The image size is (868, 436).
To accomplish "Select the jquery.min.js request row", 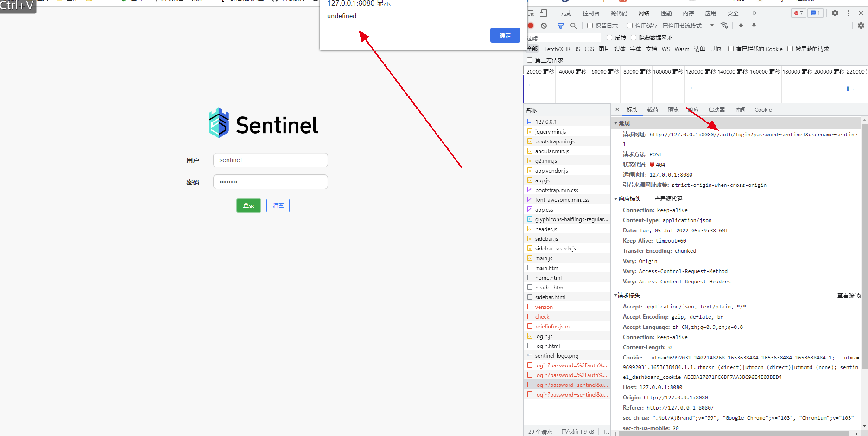I will click(567, 131).
